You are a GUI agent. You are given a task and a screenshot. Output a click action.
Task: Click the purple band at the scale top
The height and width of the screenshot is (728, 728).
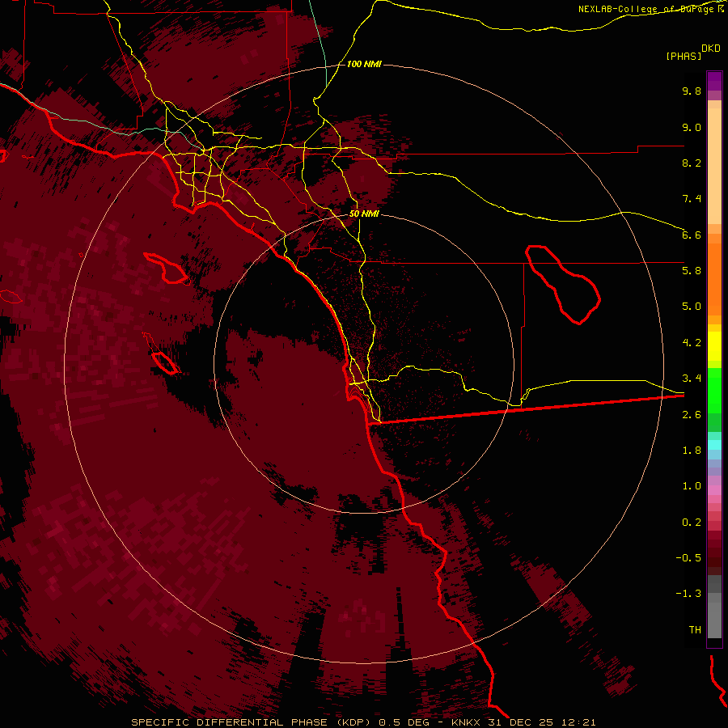tap(714, 81)
